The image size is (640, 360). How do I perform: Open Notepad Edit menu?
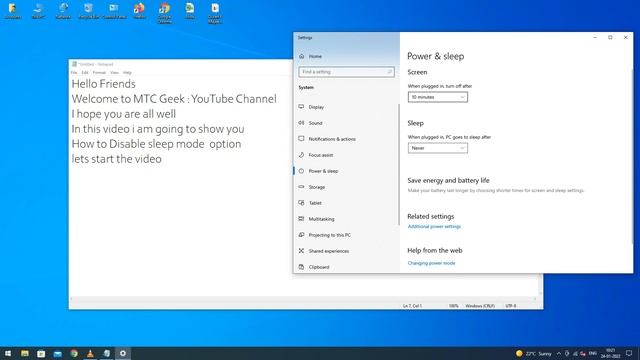[85, 73]
